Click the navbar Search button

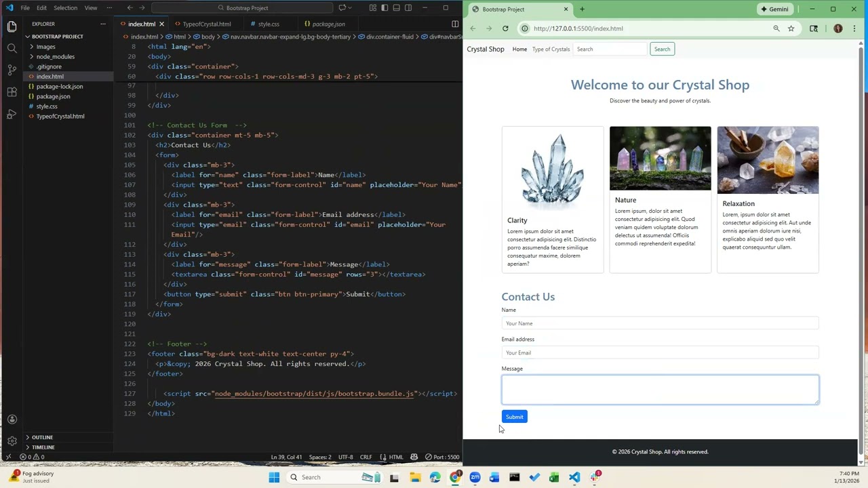click(662, 49)
